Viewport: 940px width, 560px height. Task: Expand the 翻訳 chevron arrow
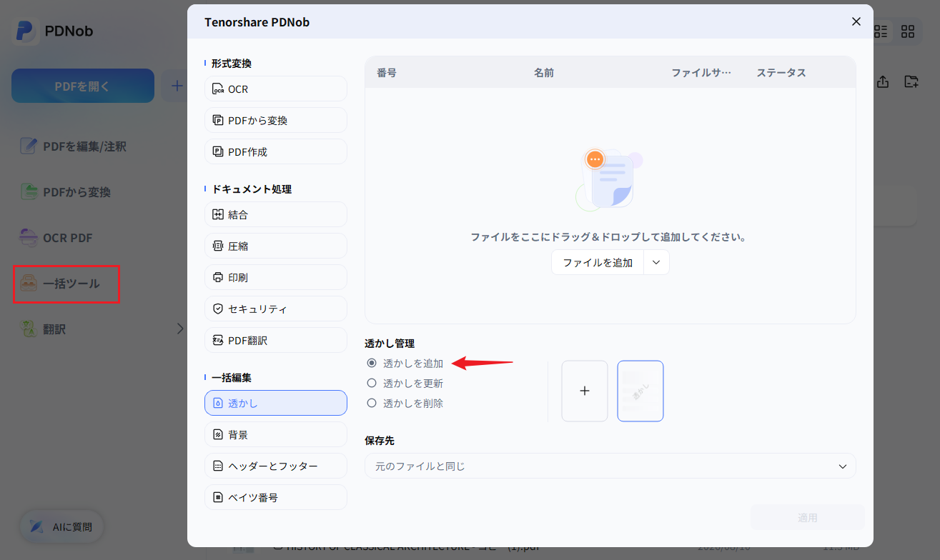[x=179, y=329]
